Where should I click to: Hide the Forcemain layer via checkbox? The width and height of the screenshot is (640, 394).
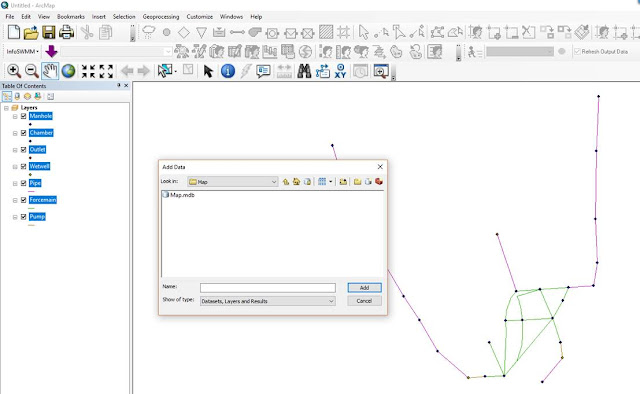click(24, 200)
